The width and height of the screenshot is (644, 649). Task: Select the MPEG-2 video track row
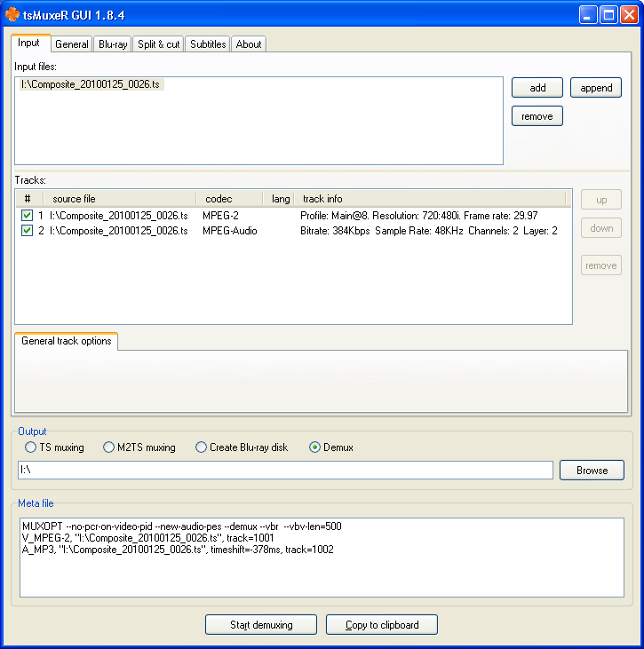point(293,215)
